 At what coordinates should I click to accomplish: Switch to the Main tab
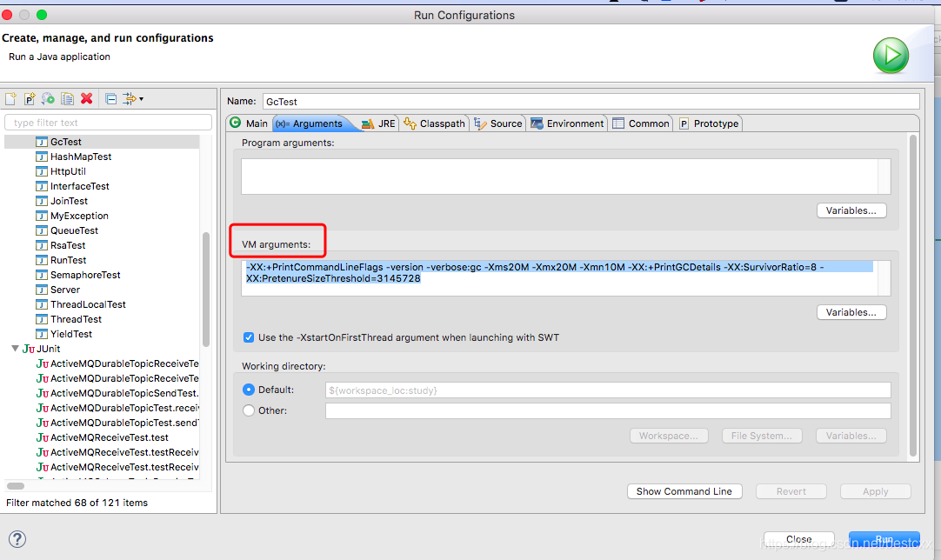249,123
